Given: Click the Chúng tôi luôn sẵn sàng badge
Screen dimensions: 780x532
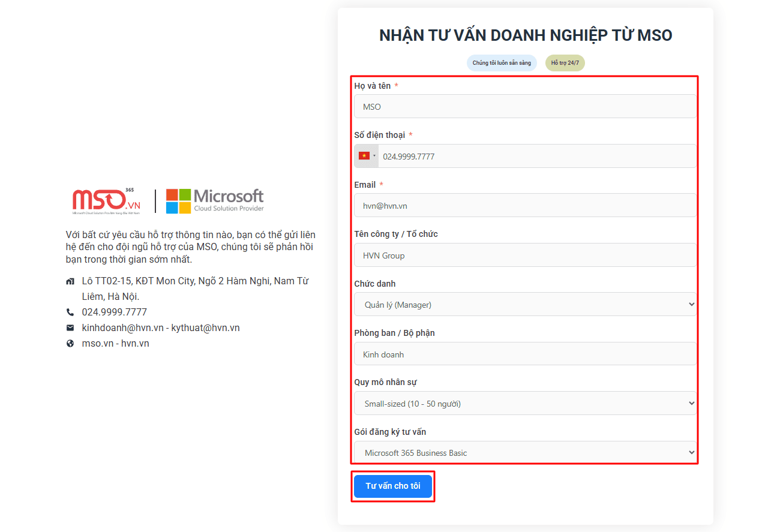Looking at the screenshot, I should 502,63.
